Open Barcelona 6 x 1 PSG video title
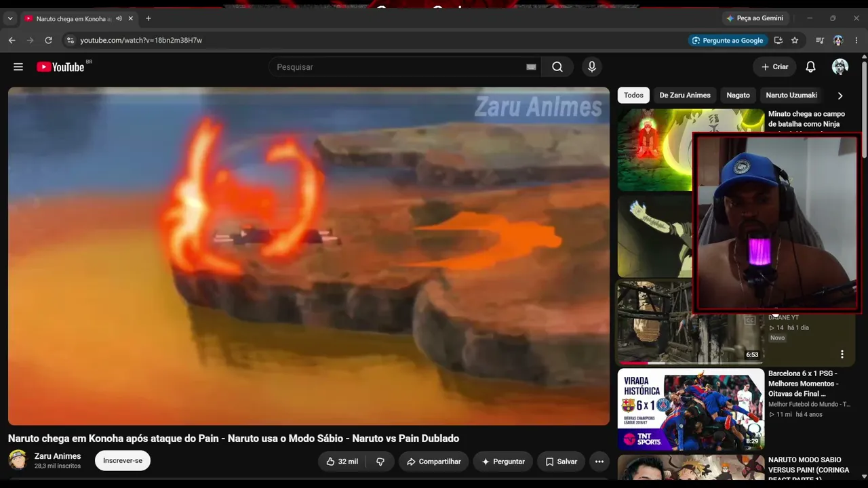Image resolution: width=868 pixels, height=488 pixels. [803, 384]
